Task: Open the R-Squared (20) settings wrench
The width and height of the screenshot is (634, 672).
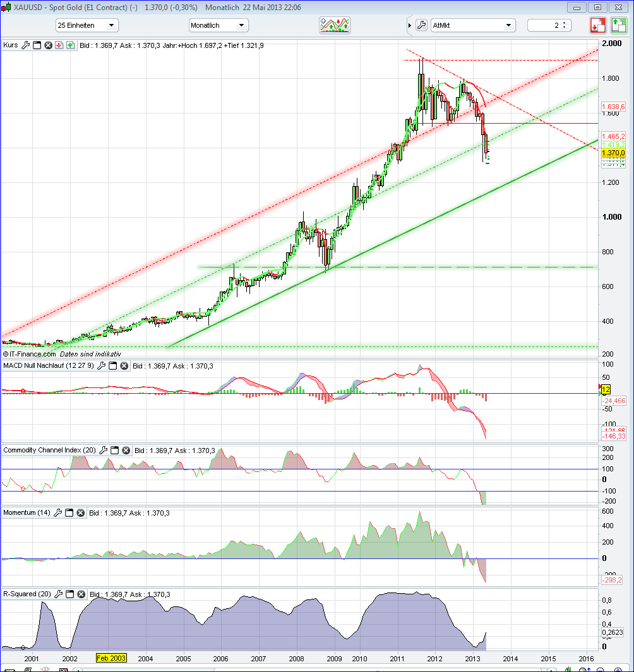Action: [x=59, y=594]
